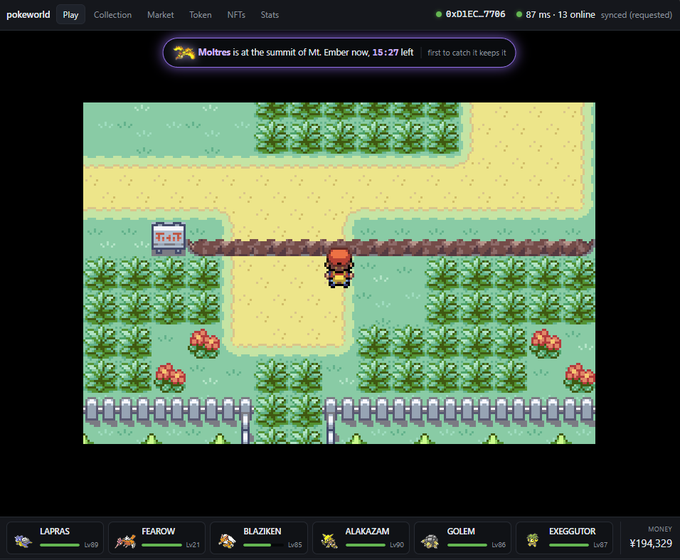Image resolution: width=680 pixels, height=560 pixels.
Task: Click the Lapras HP bar
Action: coord(59,545)
